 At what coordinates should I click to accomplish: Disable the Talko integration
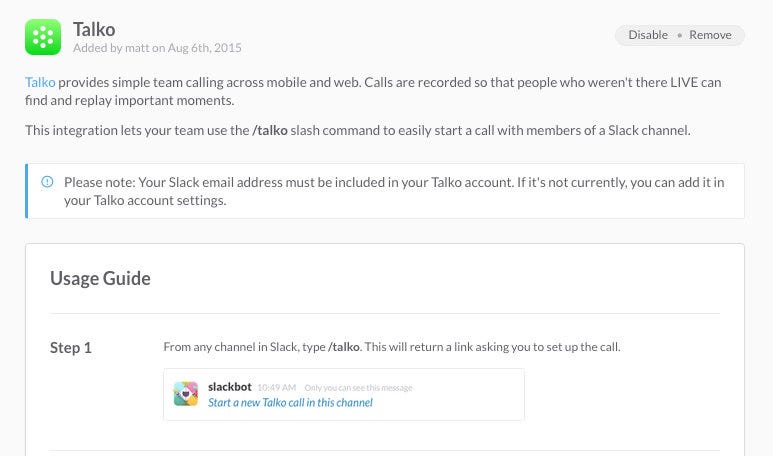pos(648,35)
